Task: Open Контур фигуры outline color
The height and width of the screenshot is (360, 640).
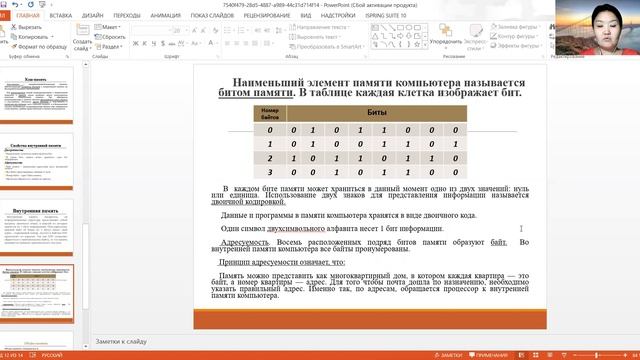Action: coord(514,36)
